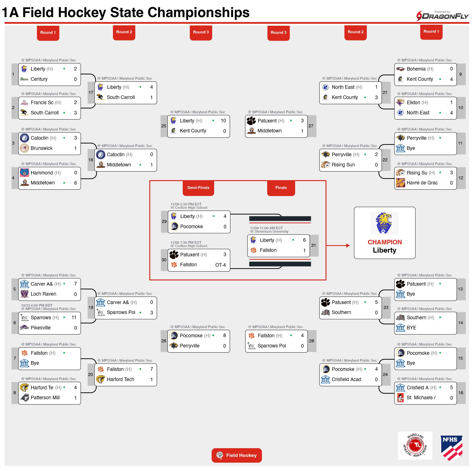Click St. Michaels logo in game 16
Screen dimensions: 476x471
(400, 398)
